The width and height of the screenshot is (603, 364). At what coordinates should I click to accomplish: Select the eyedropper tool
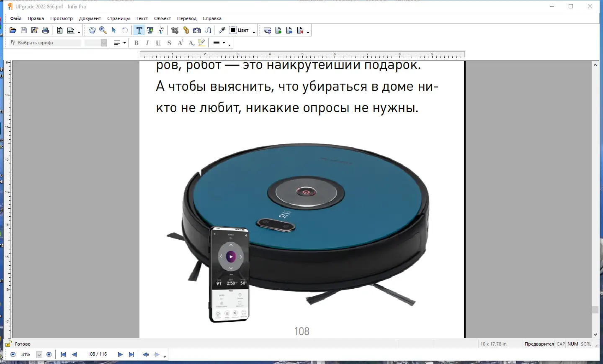pyautogui.click(x=222, y=30)
